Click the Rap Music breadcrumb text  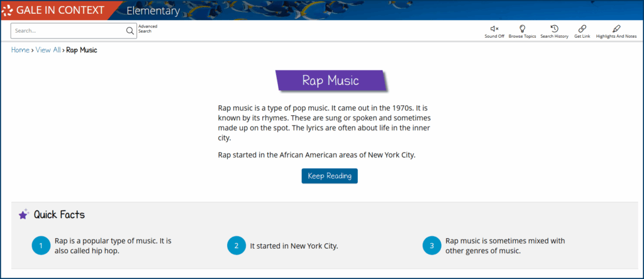(82, 50)
